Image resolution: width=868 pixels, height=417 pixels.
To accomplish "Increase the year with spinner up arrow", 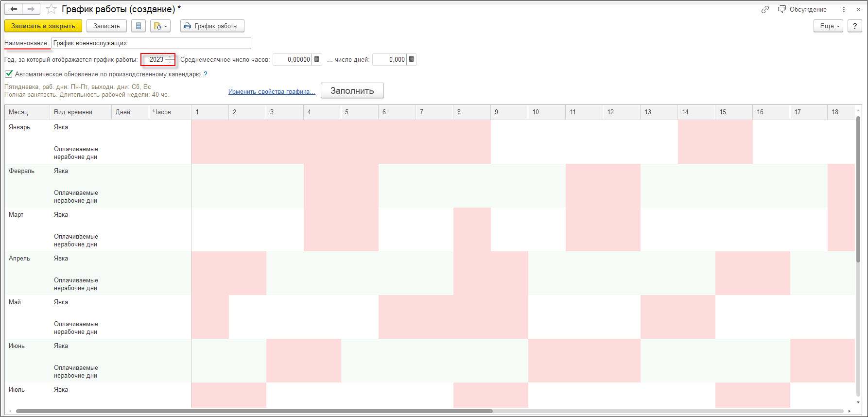I will point(170,57).
